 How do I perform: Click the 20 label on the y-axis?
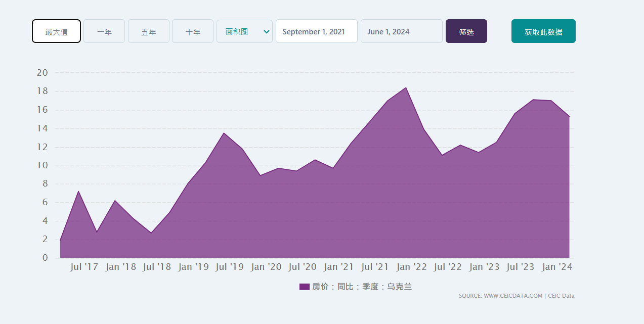[x=42, y=73]
